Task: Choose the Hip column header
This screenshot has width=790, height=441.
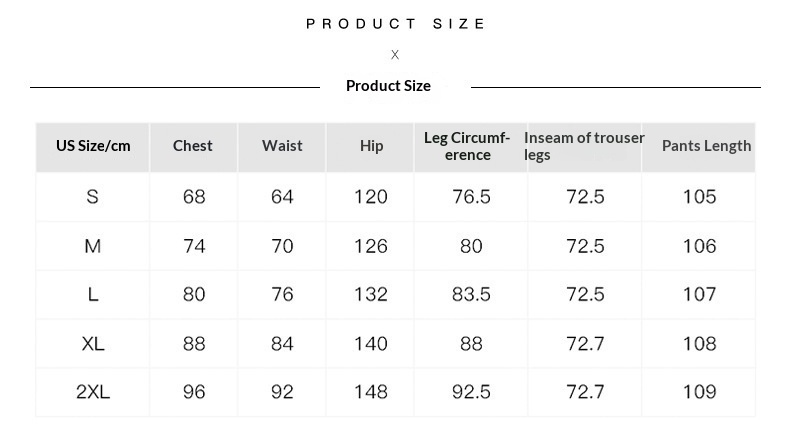Action: [x=371, y=146]
